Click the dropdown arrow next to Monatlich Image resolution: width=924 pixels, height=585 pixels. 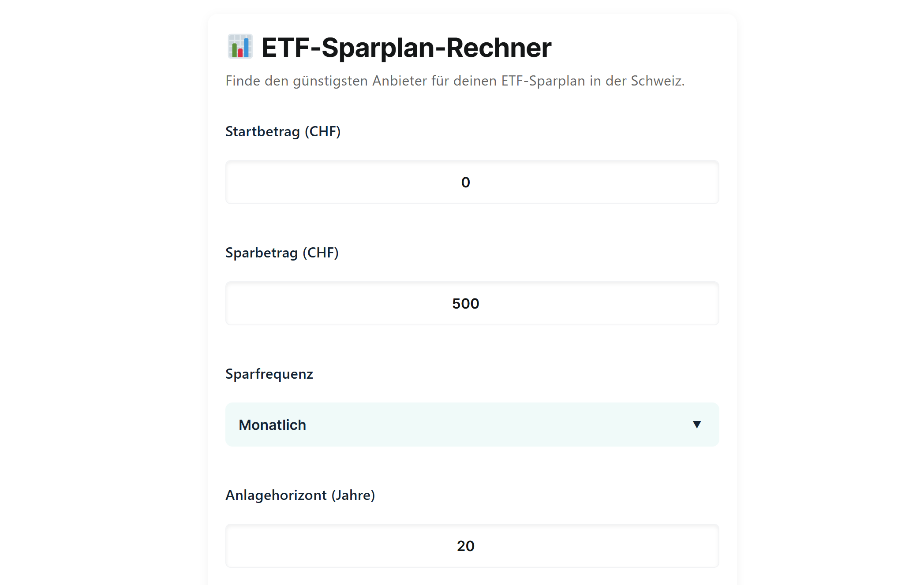(696, 425)
